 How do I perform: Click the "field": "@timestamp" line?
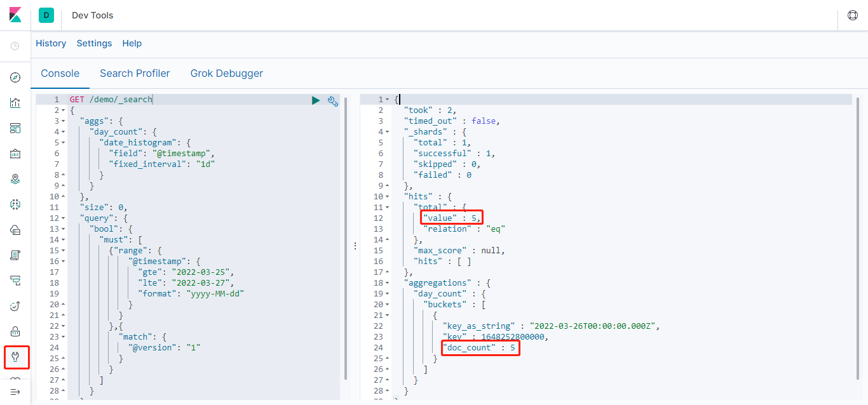tap(162, 154)
